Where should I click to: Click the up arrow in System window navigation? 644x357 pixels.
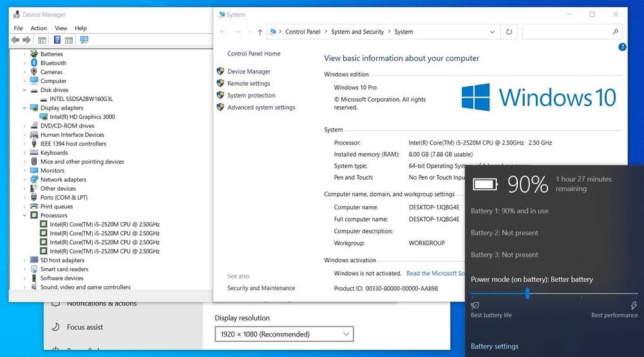260,32
